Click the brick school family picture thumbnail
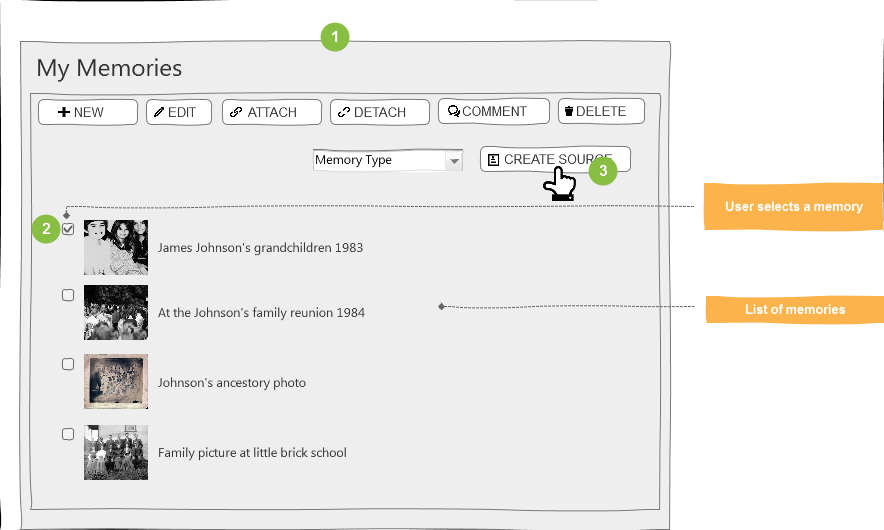This screenshot has width=884, height=530. coord(116,452)
